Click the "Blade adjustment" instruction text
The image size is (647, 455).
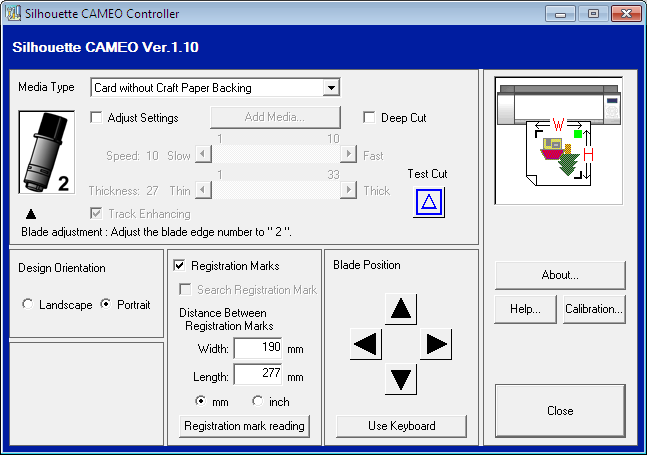pyautogui.click(x=156, y=232)
